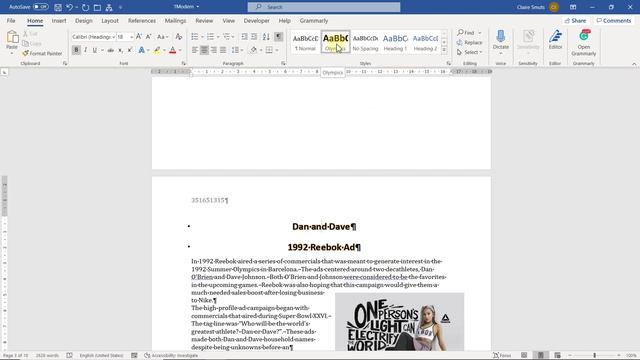Click the Replace icon in Editing
The image size is (640, 360).
[460, 42]
